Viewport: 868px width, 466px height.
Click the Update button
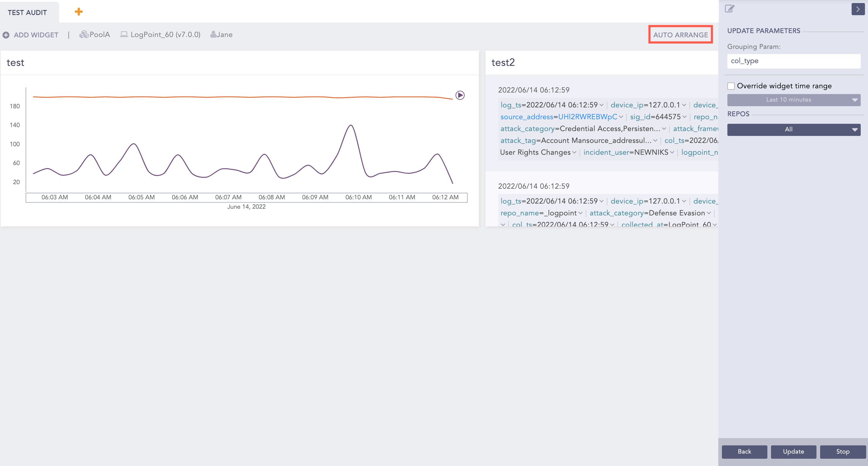pyautogui.click(x=793, y=451)
